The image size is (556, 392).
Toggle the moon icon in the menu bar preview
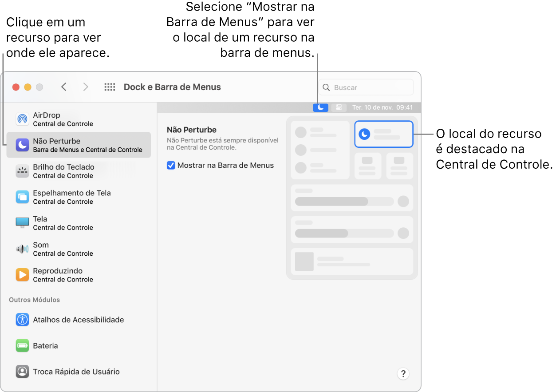click(320, 107)
